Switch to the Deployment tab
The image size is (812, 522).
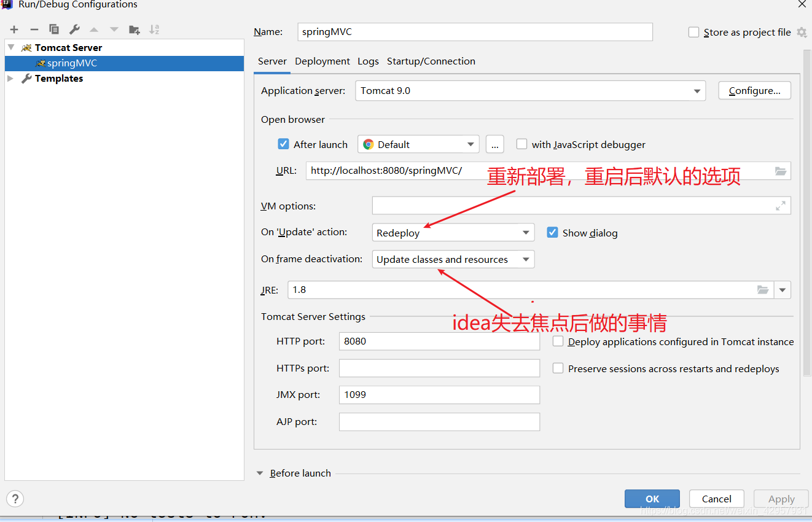click(322, 61)
